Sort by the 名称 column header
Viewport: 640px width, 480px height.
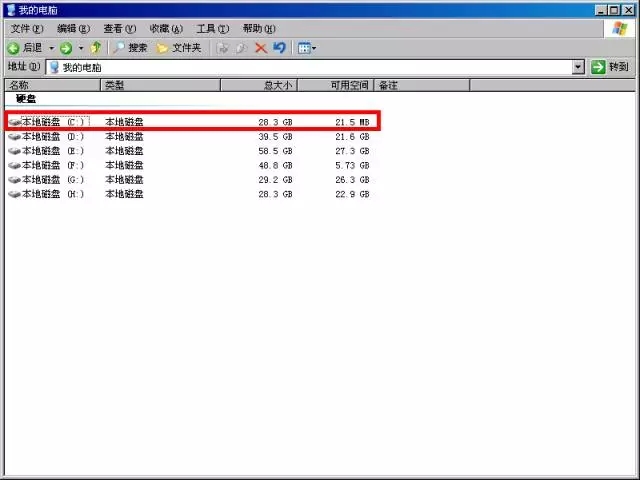(53, 85)
